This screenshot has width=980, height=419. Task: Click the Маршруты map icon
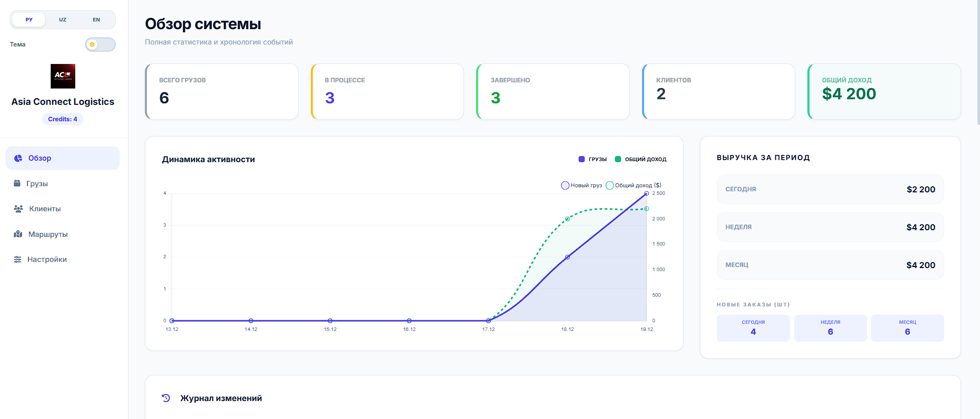(18, 234)
